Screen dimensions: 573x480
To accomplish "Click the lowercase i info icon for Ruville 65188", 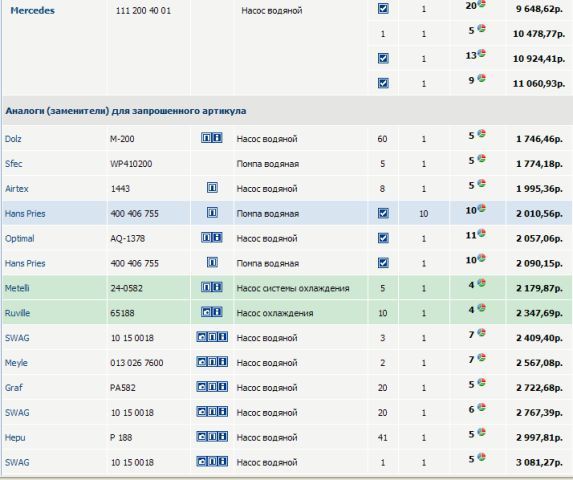I will click(x=217, y=312).
